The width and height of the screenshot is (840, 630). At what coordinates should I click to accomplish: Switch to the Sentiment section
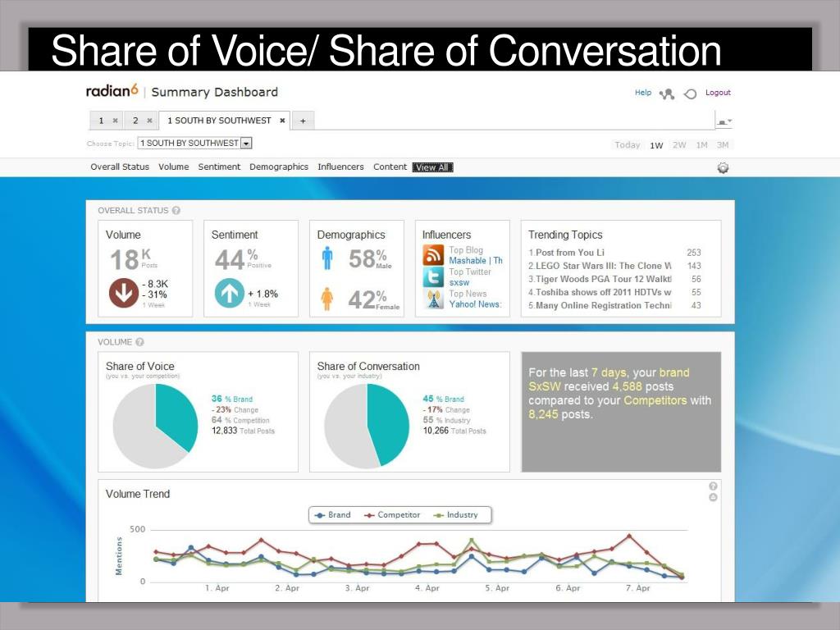(x=219, y=167)
